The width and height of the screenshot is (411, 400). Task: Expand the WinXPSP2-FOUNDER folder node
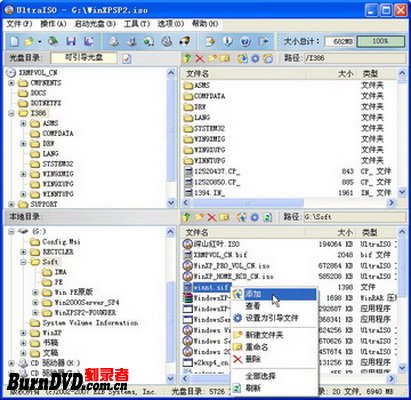[x=35, y=313]
